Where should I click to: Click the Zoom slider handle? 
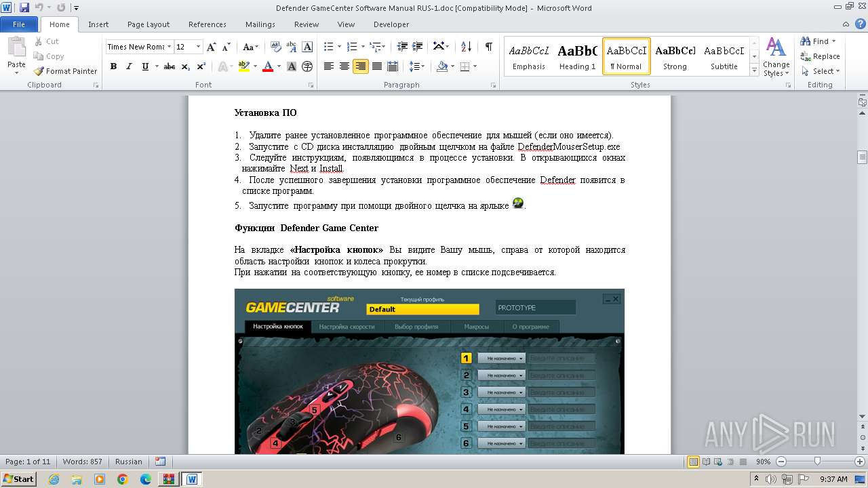pos(817,462)
